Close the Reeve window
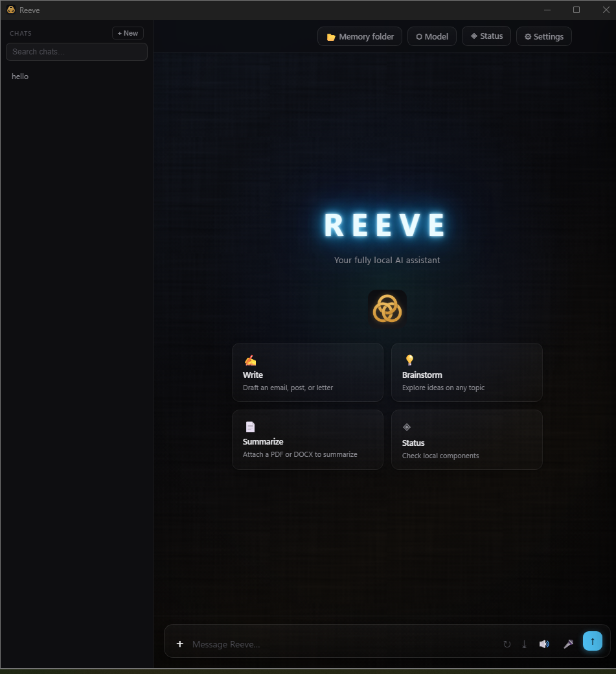 606,10
